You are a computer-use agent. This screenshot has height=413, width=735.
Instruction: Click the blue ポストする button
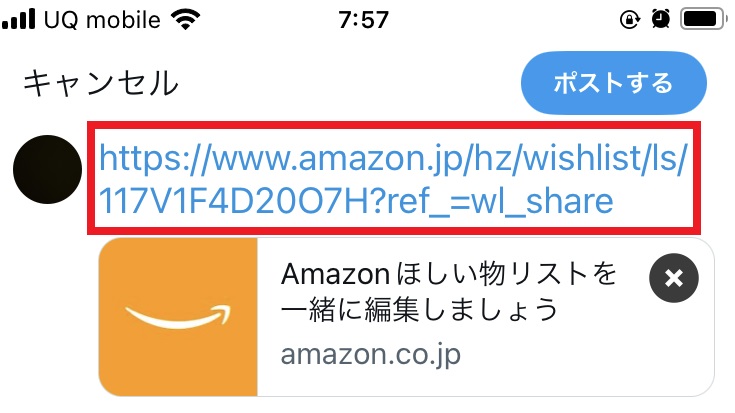pos(614,83)
